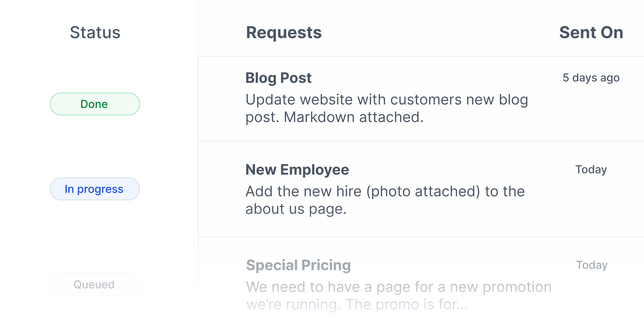Click "Today" date on New Employee row
Screen dimensions: 644x330
click(x=591, y=170)
